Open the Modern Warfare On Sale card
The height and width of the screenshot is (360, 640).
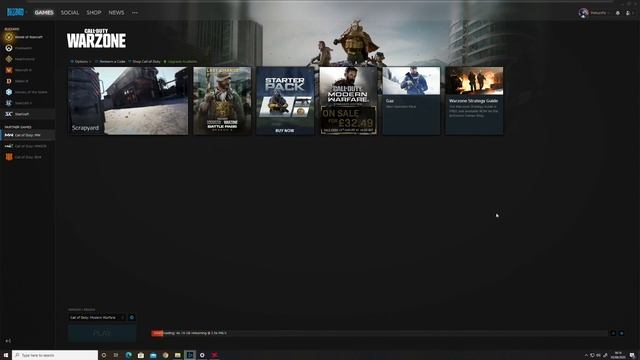click(348, 101)
